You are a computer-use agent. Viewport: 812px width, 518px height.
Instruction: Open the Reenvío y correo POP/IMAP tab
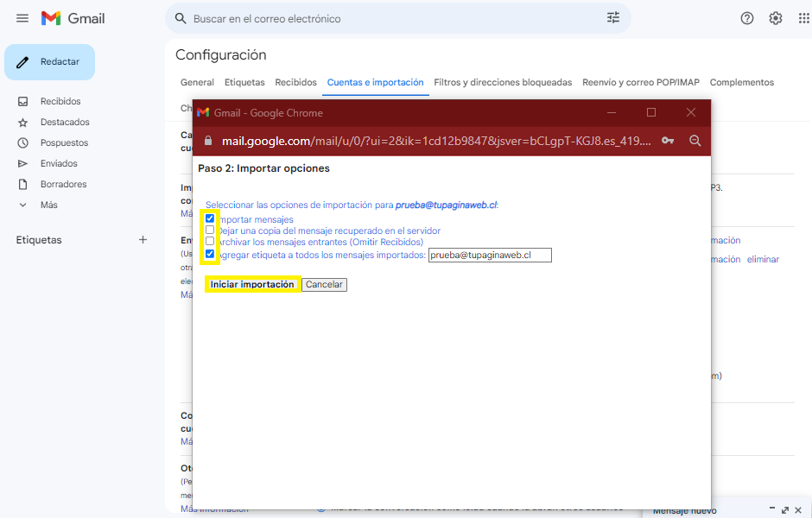coord(641,82)
